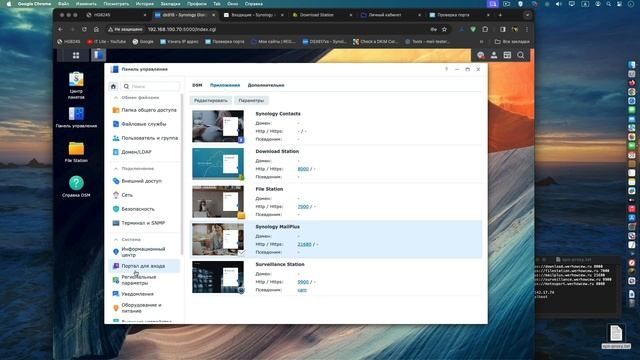The height and width of the screenshot is (360, 640).
Task: Select Папка общего доступа in sidebar
Action: pyautogui.click(x=144, y=110)
